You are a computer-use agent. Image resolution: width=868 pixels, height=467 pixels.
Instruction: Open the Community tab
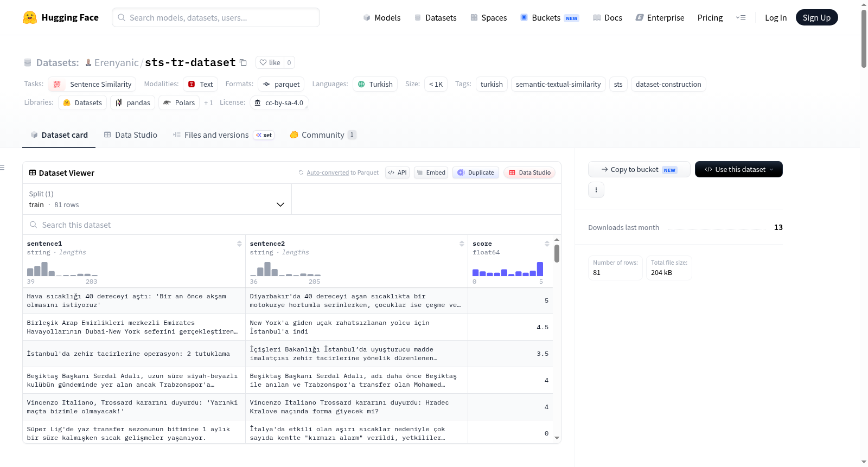click(323, 135)
